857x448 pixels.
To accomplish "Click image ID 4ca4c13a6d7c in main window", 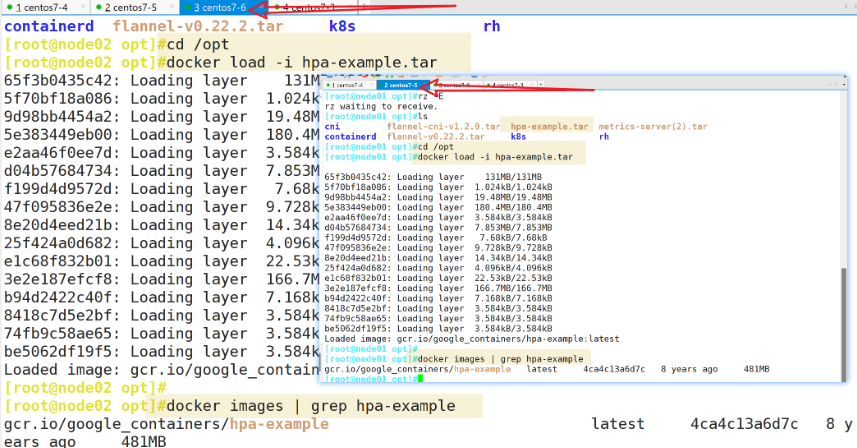I will tap(744, 424).
